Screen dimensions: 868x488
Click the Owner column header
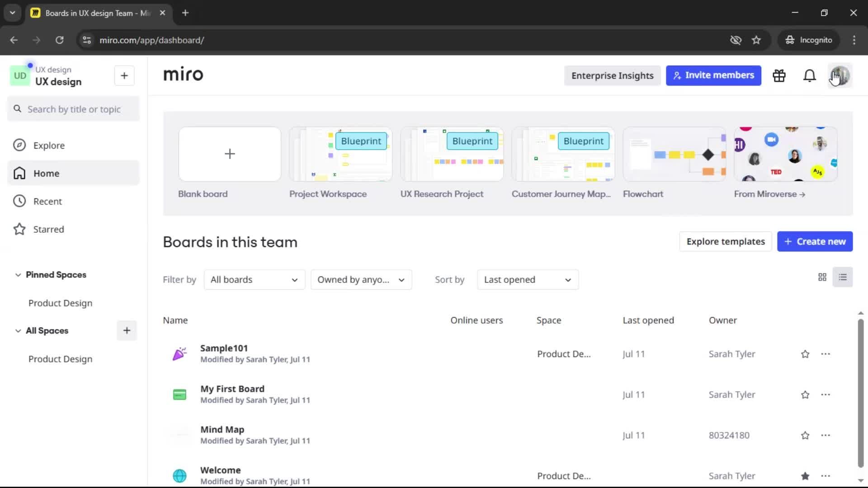point(722,320)
